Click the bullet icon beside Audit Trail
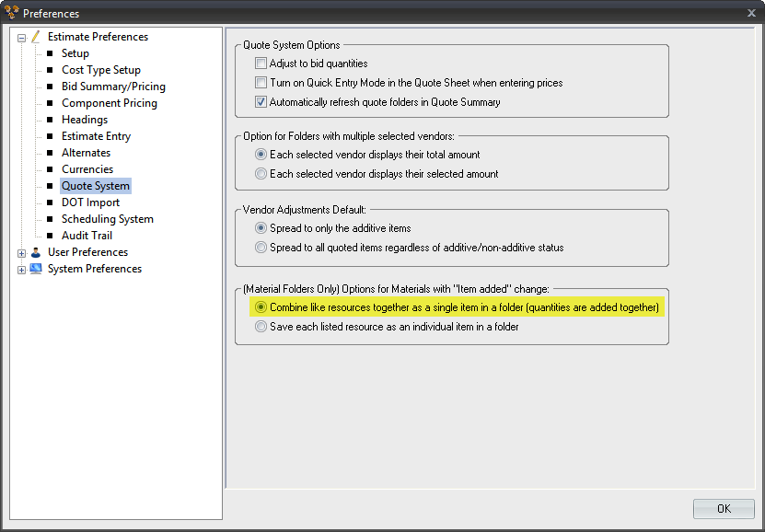This screenshot has width=765, height=532. pyautogui.click(x=50, y=236)
